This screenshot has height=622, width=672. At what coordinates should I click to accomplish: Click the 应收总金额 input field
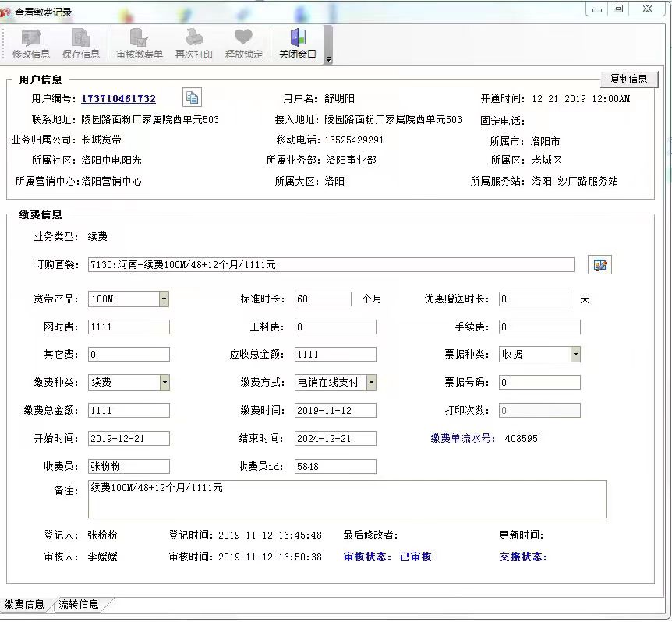coord(335,355)
